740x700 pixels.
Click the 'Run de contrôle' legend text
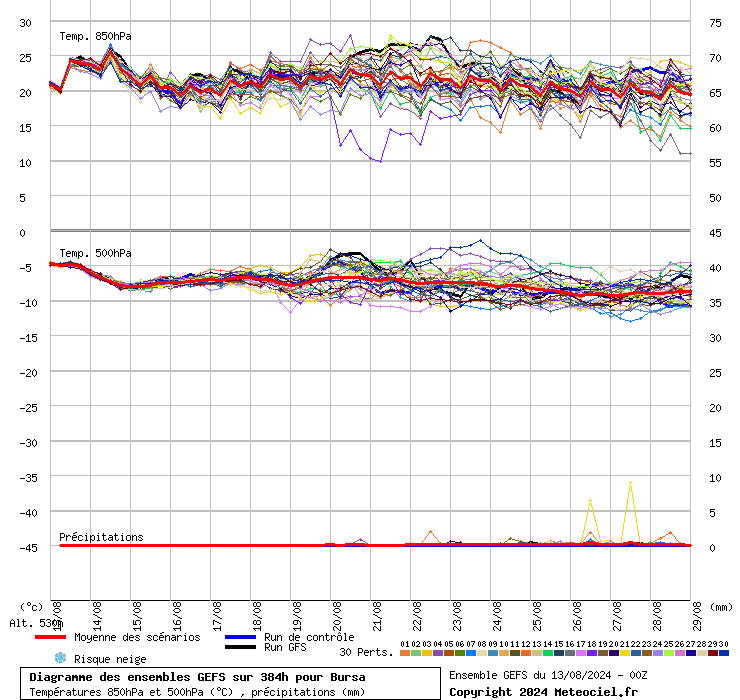pyautogui.click(x=309, y=637)
